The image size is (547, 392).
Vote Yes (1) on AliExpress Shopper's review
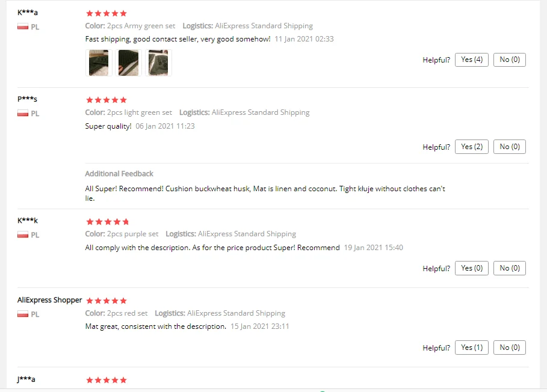pos(472,348)
